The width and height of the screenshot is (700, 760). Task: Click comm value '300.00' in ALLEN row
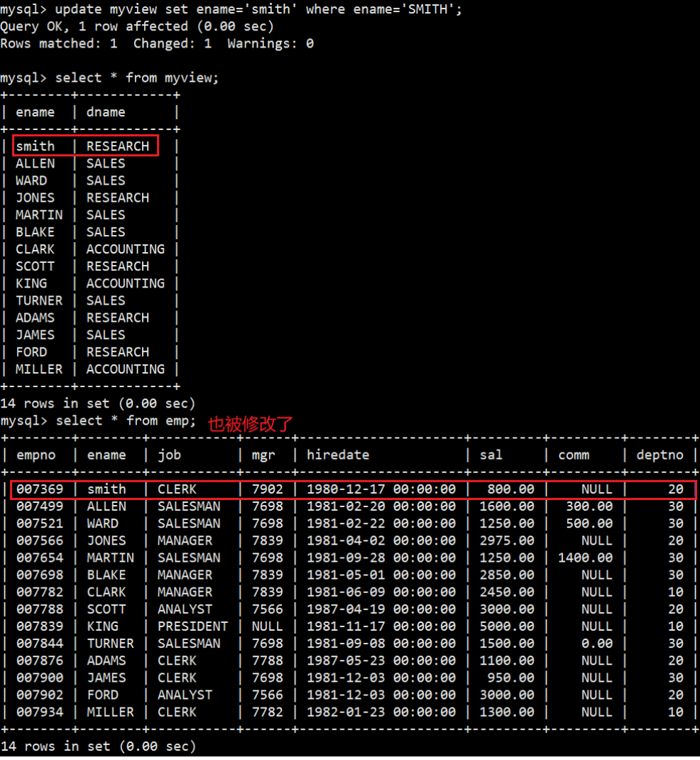(x=589, y=506)
